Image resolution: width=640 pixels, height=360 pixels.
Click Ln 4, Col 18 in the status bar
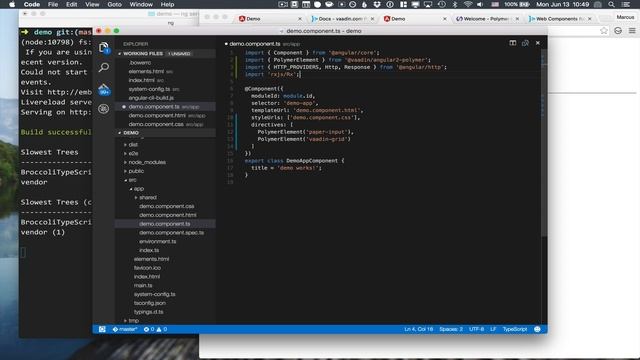(418, 329)
